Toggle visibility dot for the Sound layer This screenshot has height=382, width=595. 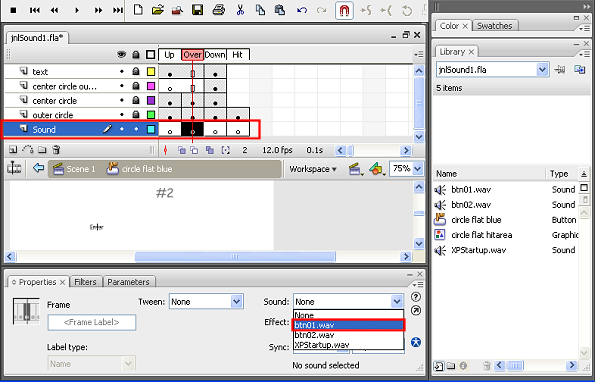point(122,129)
